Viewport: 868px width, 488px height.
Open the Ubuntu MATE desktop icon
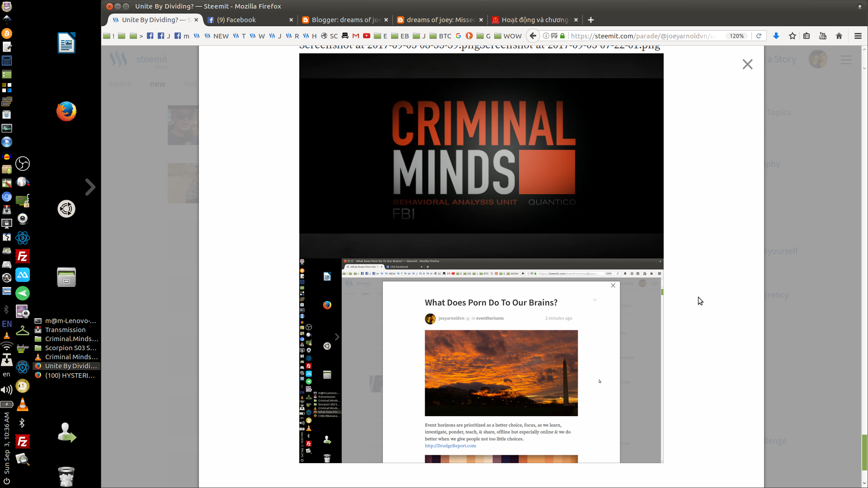(x=66, y=209)
